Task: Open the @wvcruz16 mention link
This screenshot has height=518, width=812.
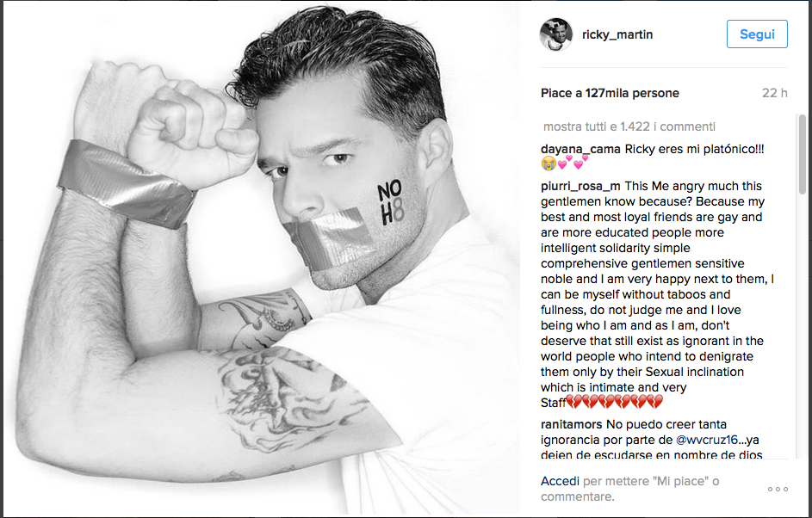Action: click(707, 440)
